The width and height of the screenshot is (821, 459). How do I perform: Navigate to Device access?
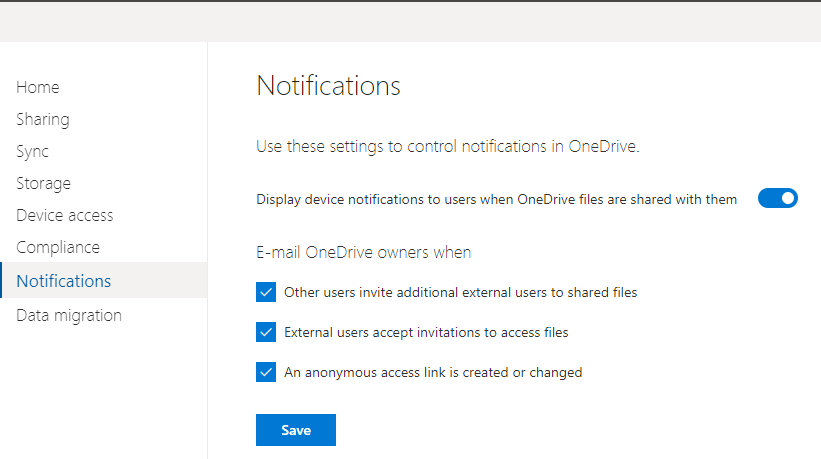65,215
